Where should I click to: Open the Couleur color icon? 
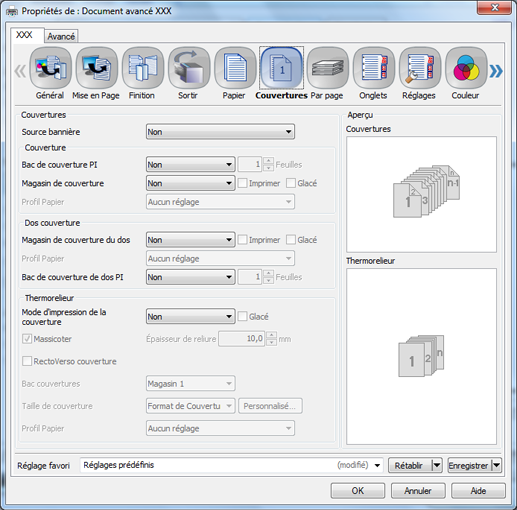click(466, 68)
